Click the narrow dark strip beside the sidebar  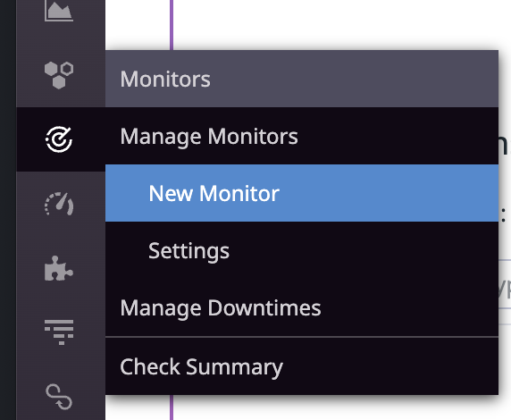pyautogui.click(x=8, y=210)
